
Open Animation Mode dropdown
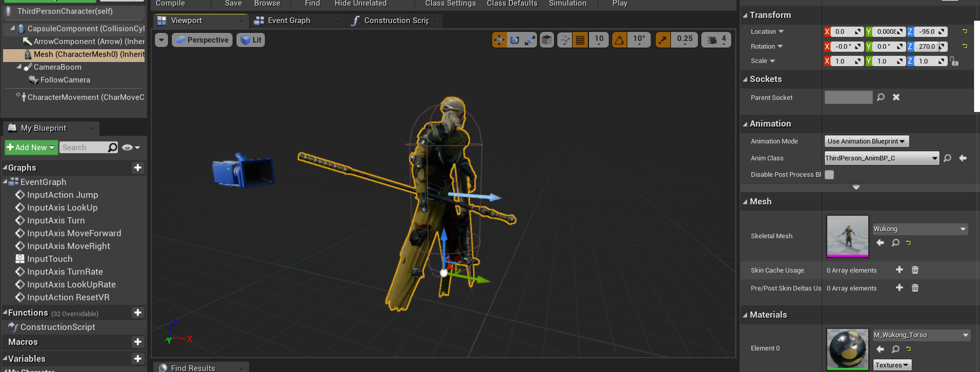[866, 141]
